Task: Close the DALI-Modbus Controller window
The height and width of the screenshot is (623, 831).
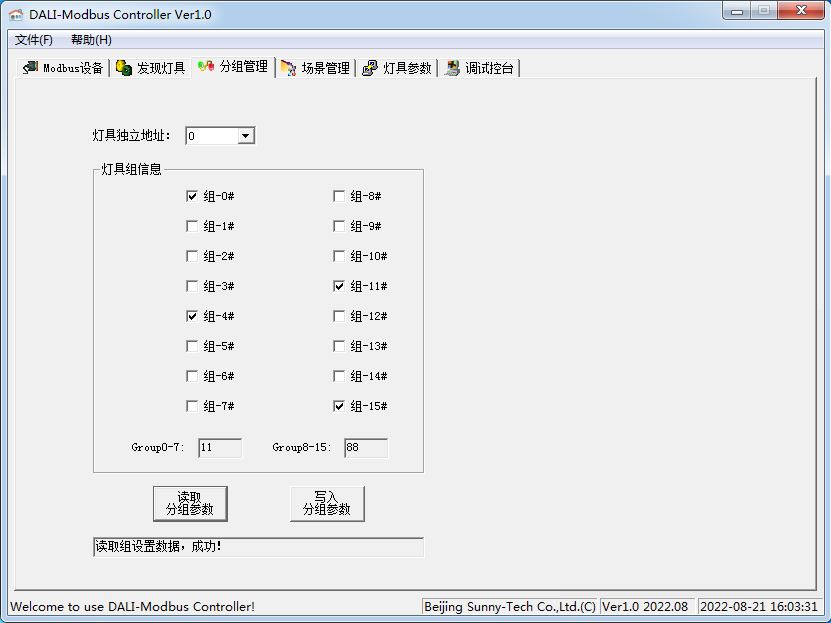Action: tap(801, 11)
